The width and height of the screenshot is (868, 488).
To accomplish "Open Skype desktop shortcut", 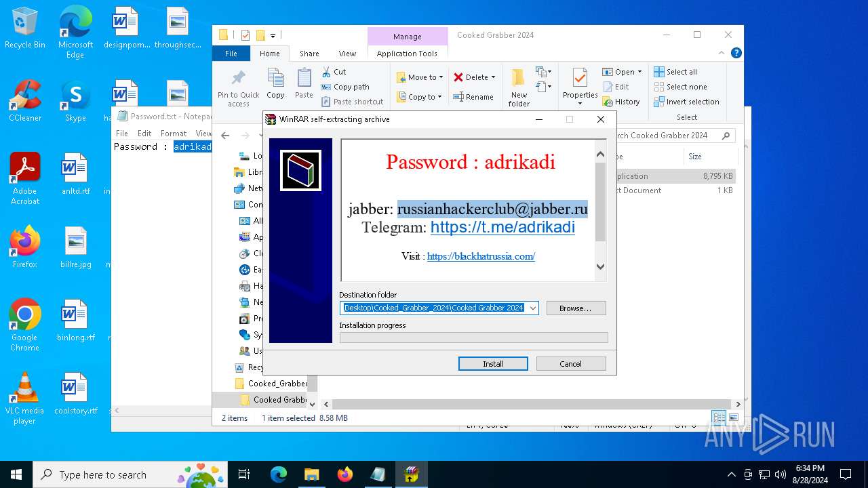I will (x=75, y=101).
